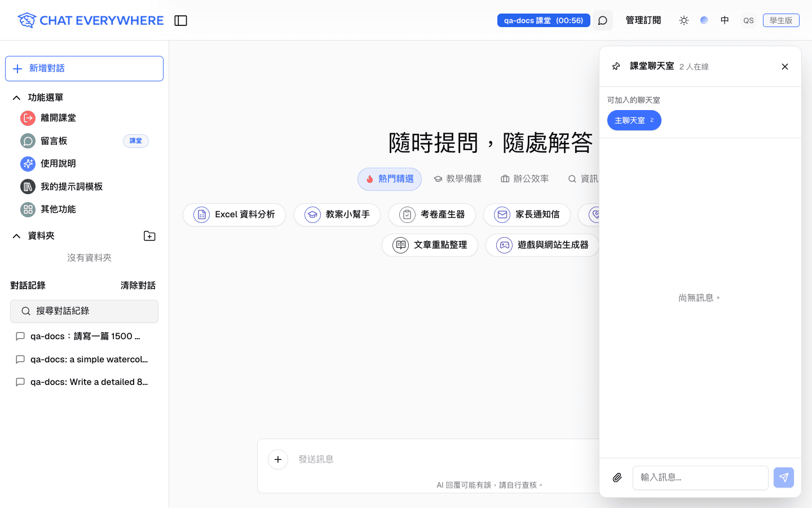Choose the 遊戲與網站生成器 prompt
Screen dimensions: 812x508
(x=542, y=245)
